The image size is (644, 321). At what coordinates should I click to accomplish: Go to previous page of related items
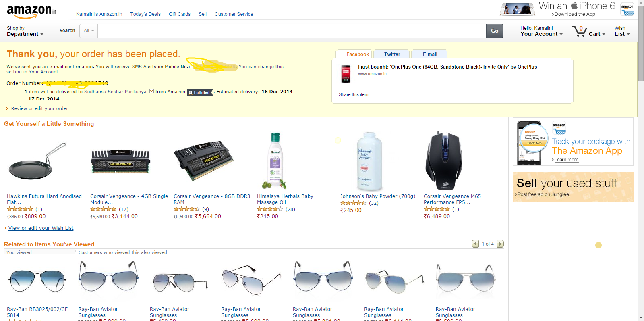[x=475, y=244]
